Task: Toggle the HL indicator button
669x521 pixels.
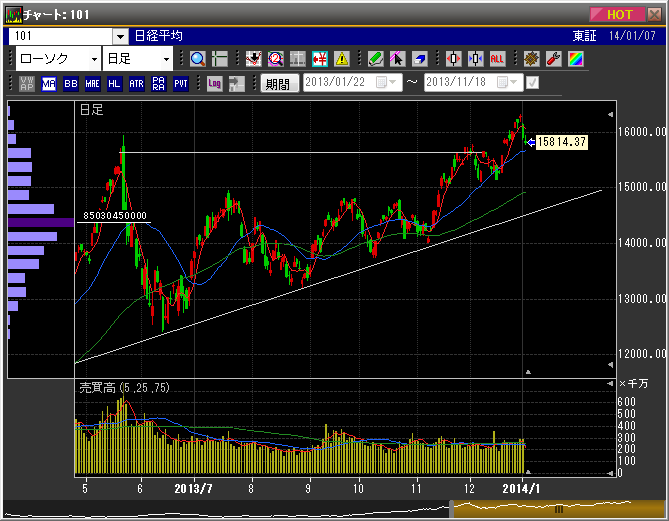Action: coord(114,84)
